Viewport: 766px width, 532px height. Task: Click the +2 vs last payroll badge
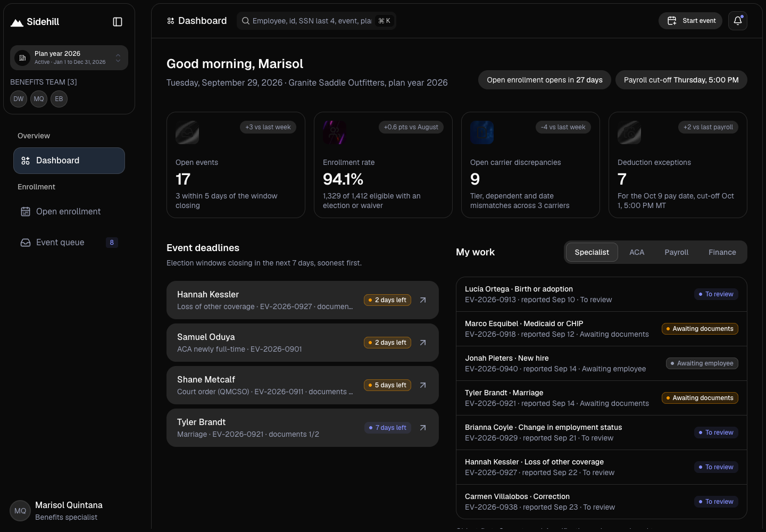coord(708,127)
